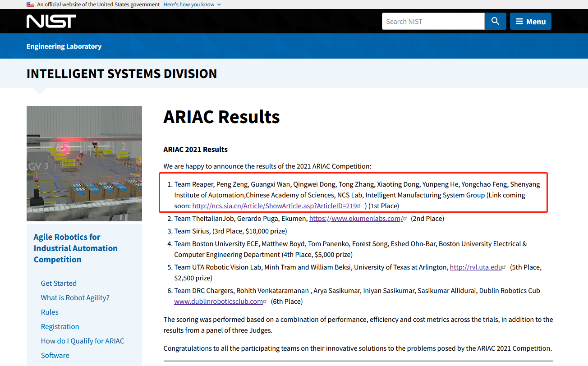Open "How do I Qualify for ARIAC"
588x366 pixels.
tap(83, 341)
